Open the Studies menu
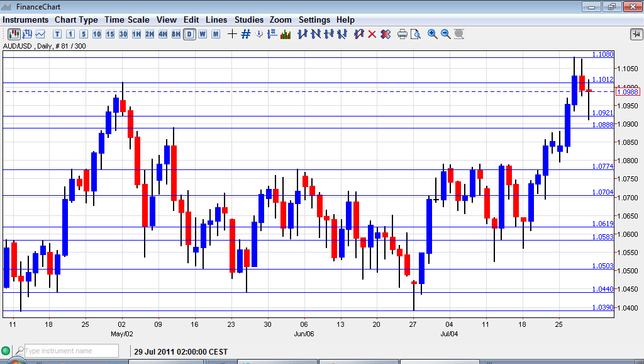 click(x=249, y=20)
